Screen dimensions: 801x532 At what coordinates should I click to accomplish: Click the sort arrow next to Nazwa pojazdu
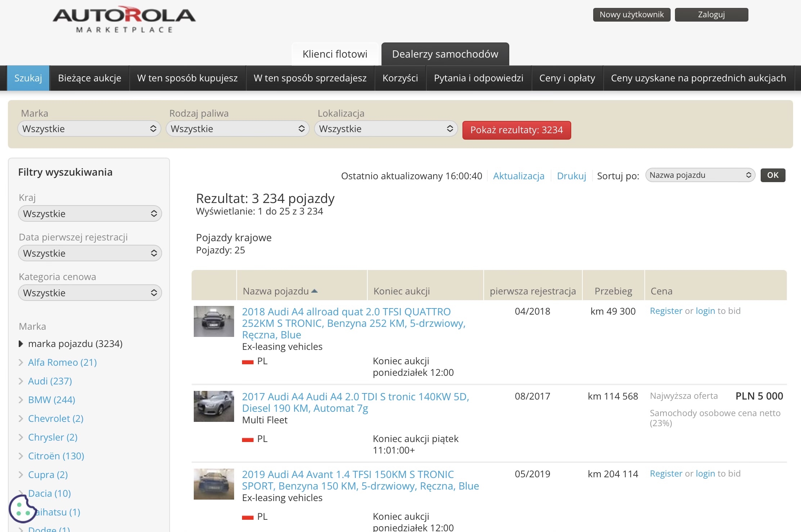pyautogui.click(x=314, y=291)
